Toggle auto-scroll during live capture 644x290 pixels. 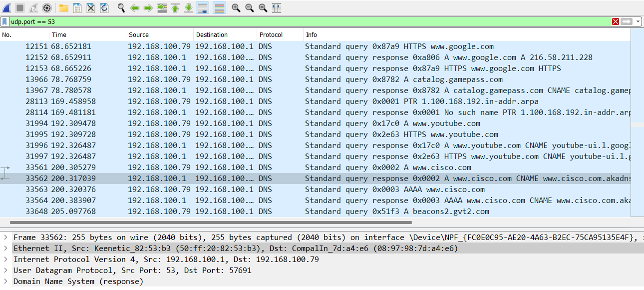click(202, 8)
